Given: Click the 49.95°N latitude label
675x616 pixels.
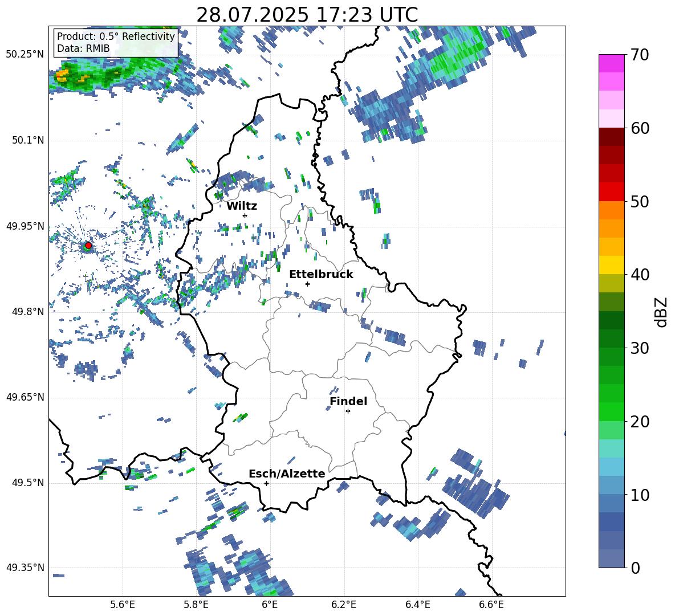Looking at the screenshot, I should 25,226.
